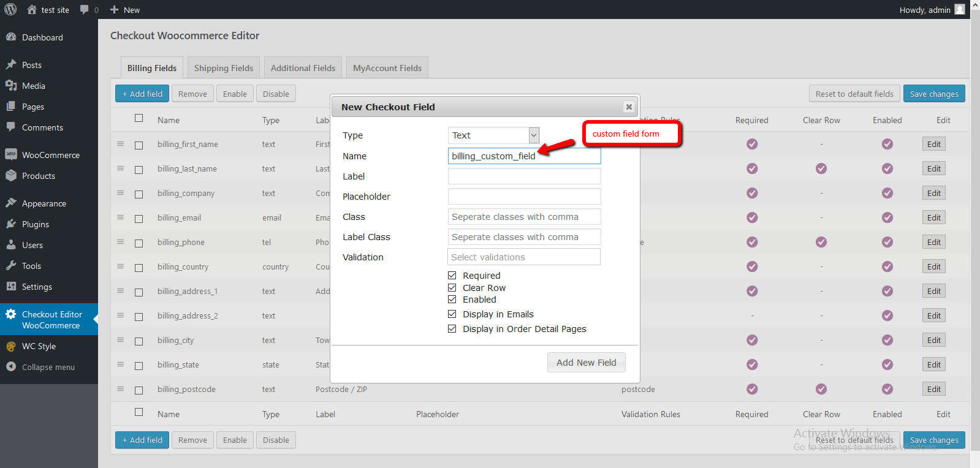Screen dimensions: 980x468
Task: Toggle Display in Order Detail Pages checkbox
Action: [x=452, y=329]
